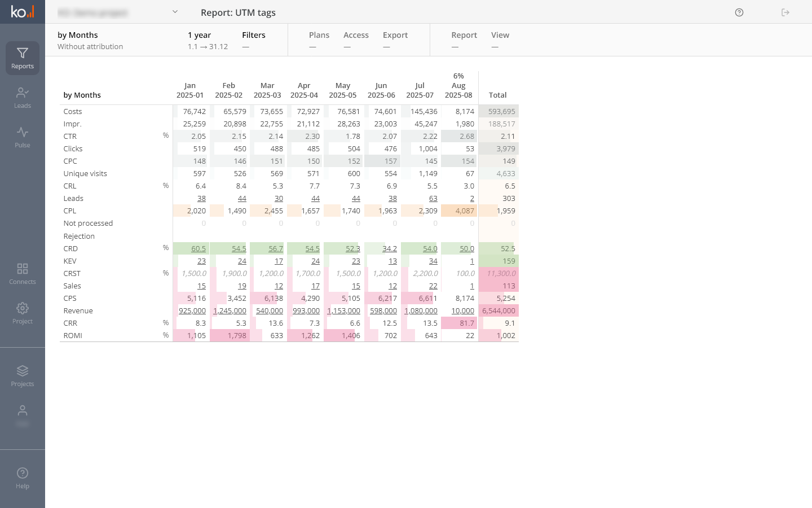The image size is (812, 508).
Task: Expand the project selector dropdown chevron
Action: pos(175,12)
